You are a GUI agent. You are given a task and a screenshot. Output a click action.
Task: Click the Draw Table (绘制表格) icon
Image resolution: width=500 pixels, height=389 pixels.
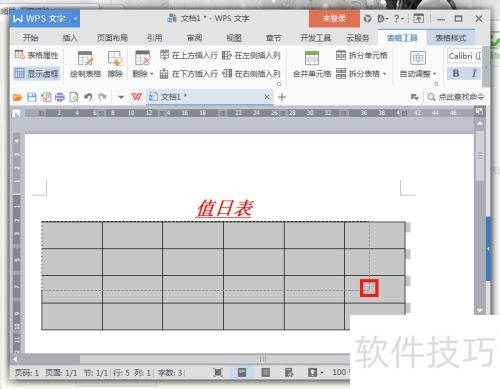click(x=85, y=59)
